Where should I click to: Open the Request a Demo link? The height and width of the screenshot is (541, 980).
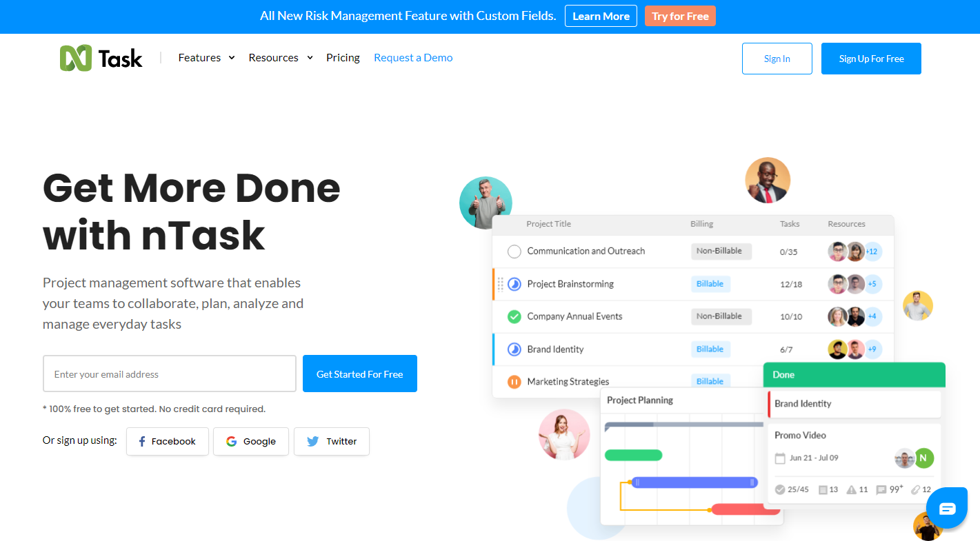tap(413, 58)
